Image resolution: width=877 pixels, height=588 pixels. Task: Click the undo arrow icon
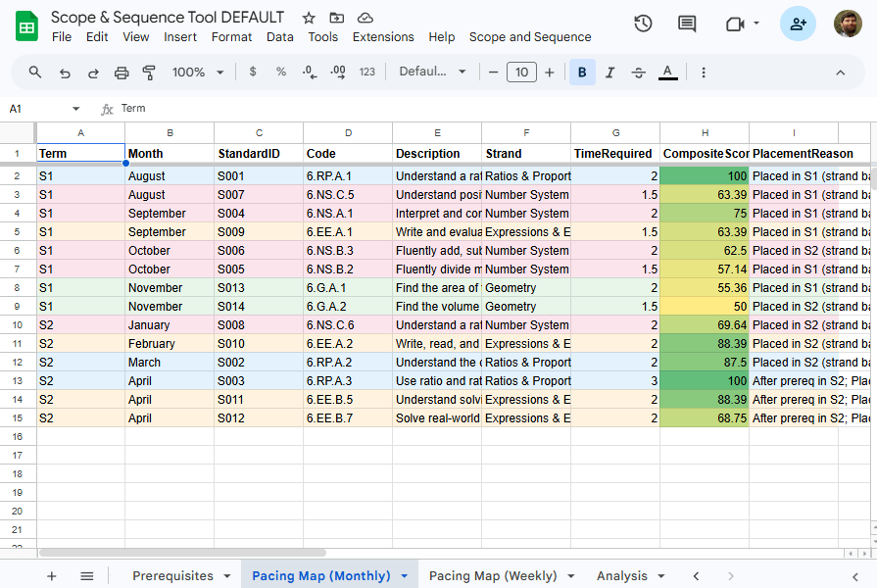tap(65, 73)
